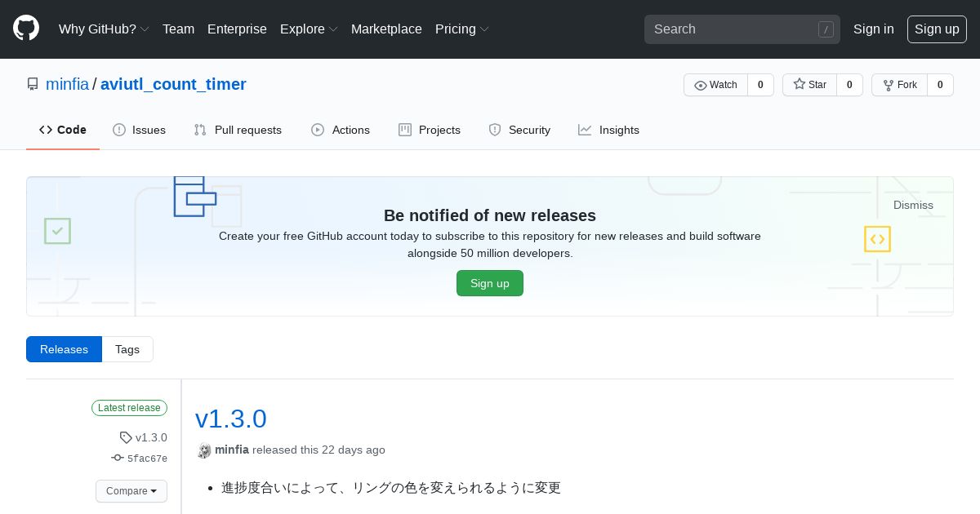Screen dimensions: 980x514
Task: Switch to the Issues tab
Action: pyautogui.click(x=139, y=130)
